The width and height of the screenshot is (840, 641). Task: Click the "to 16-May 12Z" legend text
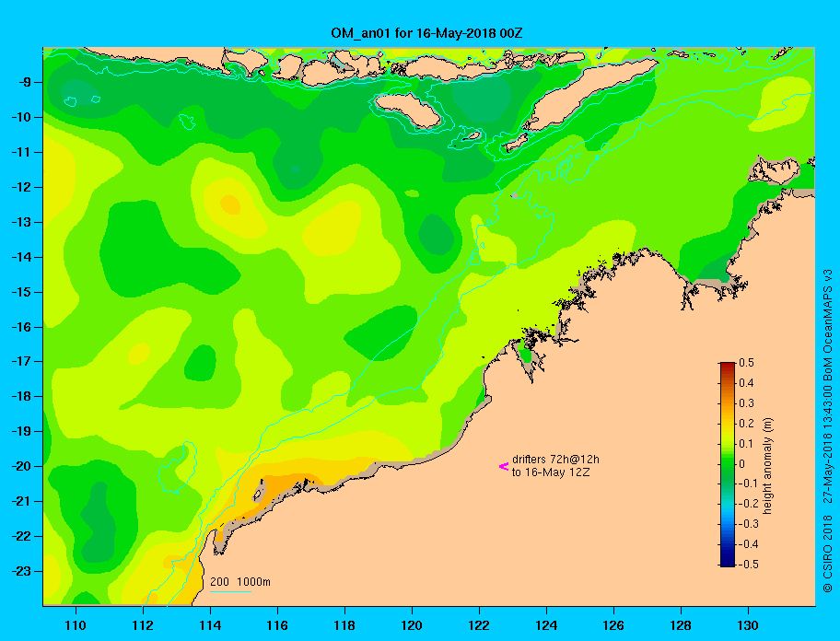pyautogui.click(x=551, y=472)
